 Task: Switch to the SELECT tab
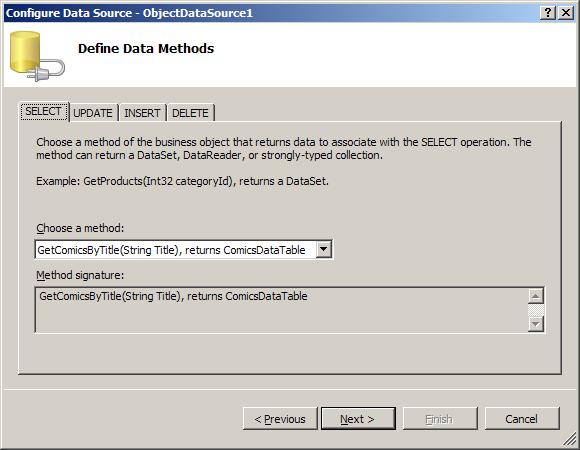[44, 111]
